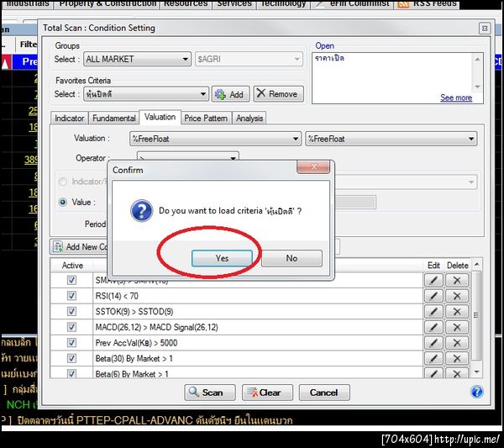This screenshot has height=448, width=504.
Task: Open the second %FreeFloat dropdown
Action: (x=391, y=139)
